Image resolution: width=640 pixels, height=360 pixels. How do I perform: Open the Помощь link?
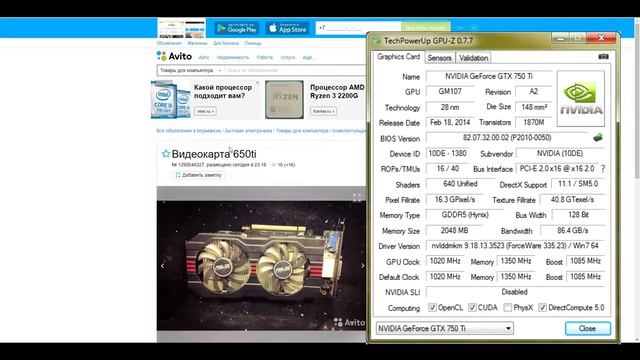tap(253, 43)
